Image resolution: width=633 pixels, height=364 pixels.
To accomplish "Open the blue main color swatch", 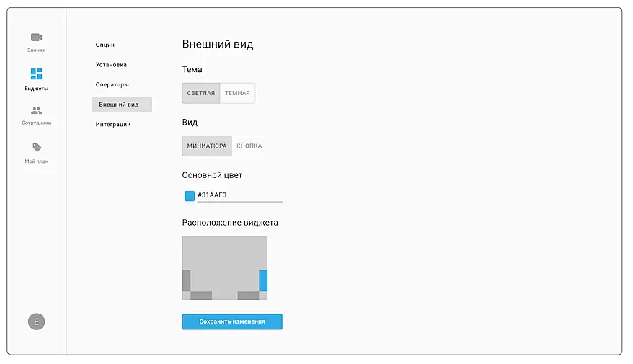I will coord(190,196).
